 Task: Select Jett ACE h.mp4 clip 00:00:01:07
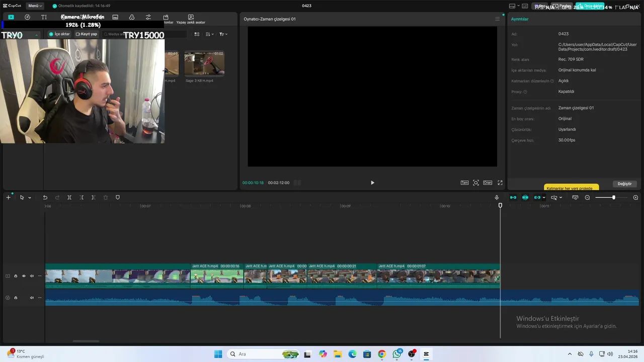coord(438,276)
